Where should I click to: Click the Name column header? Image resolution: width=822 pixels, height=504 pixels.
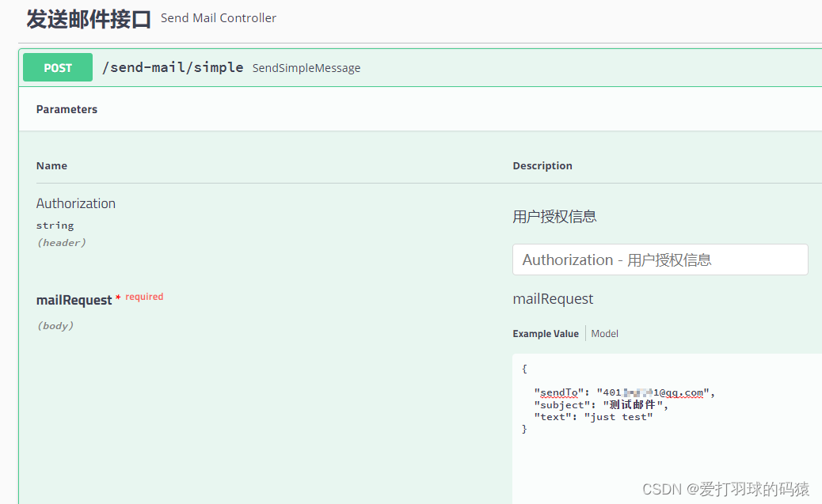pyautogui.click(x=51, y=165)
